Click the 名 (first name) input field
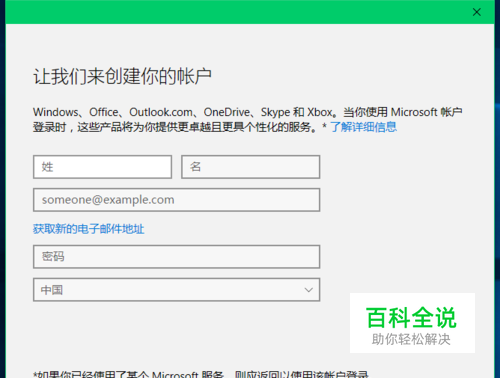Image resolution: width=500 pixels, height=378 pixels. click(x=251, y=167)
